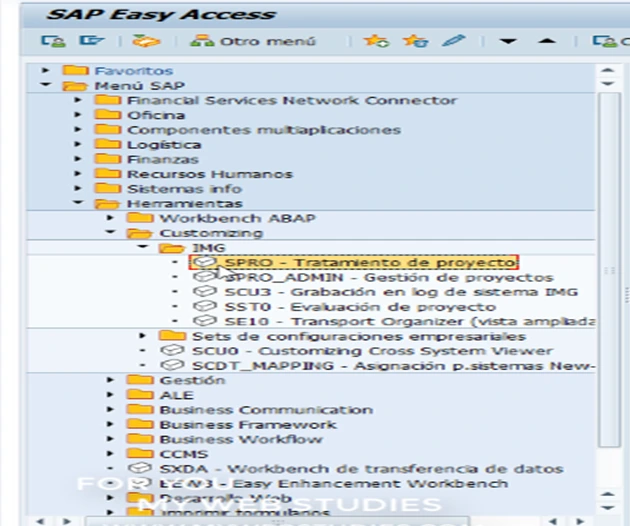Click the Recursos Humanos folder icon
The width and height of the screenshot is (630, 526).
107,173
